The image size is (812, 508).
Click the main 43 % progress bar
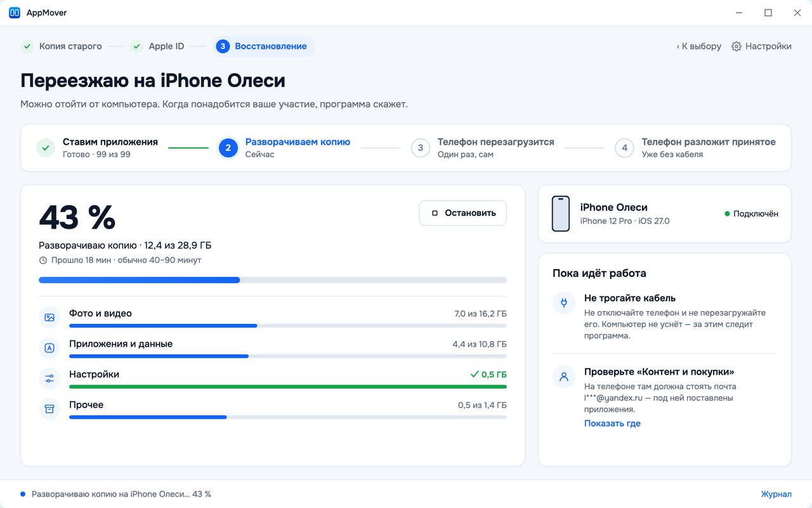pos(273,280)
